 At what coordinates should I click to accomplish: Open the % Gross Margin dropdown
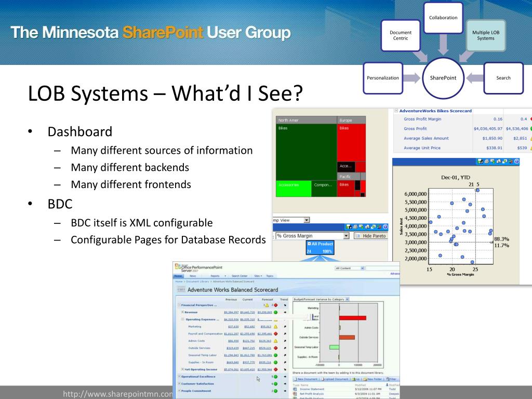(x=346, y=236)
